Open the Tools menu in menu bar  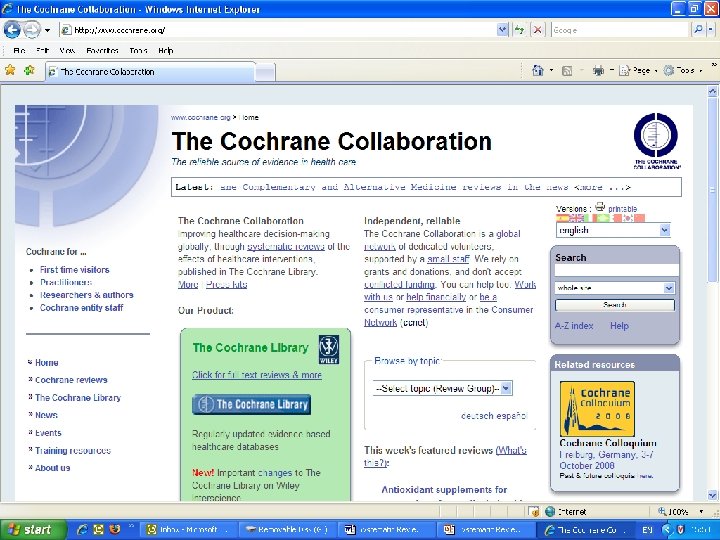(x=138, y=51)
